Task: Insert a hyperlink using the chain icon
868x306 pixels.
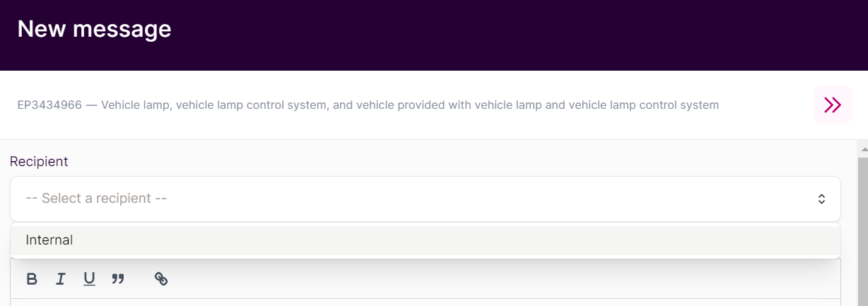Action: pos(161,279)
